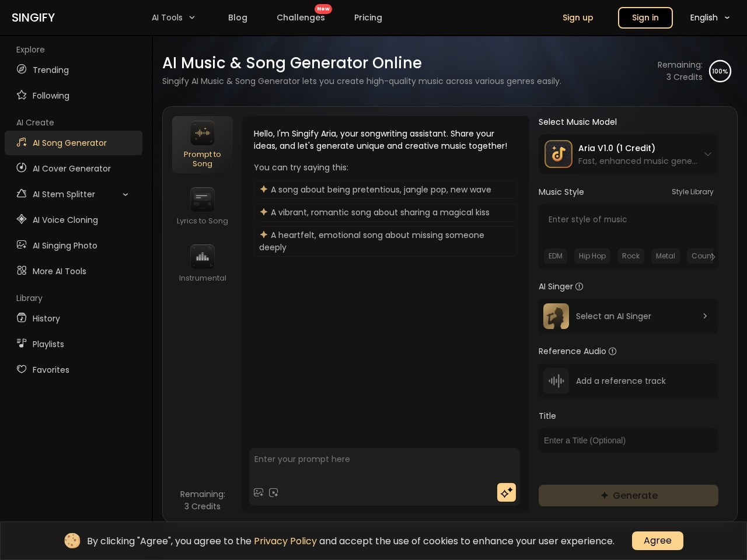Click the sparkle enhance icon in prompt box
This screenshot has height=560, width=747.
(506, 492)
